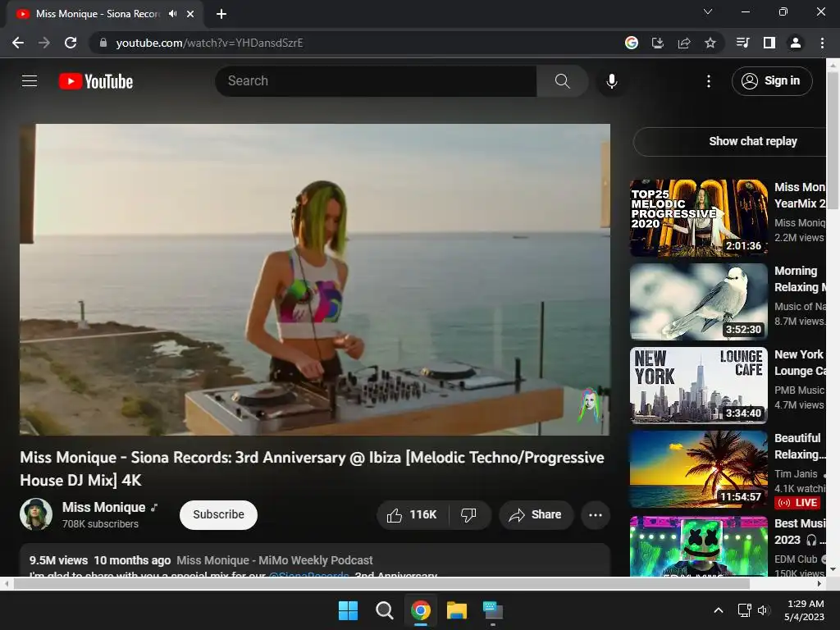Click the Search input field
Screen dimensions: 840x630
(376, 81)
